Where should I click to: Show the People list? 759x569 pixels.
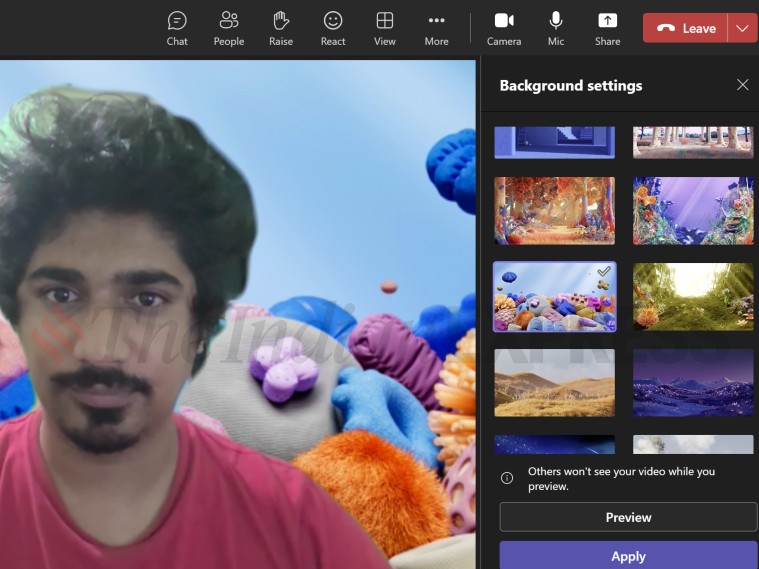pyautogui.click(x=228, y=29)
